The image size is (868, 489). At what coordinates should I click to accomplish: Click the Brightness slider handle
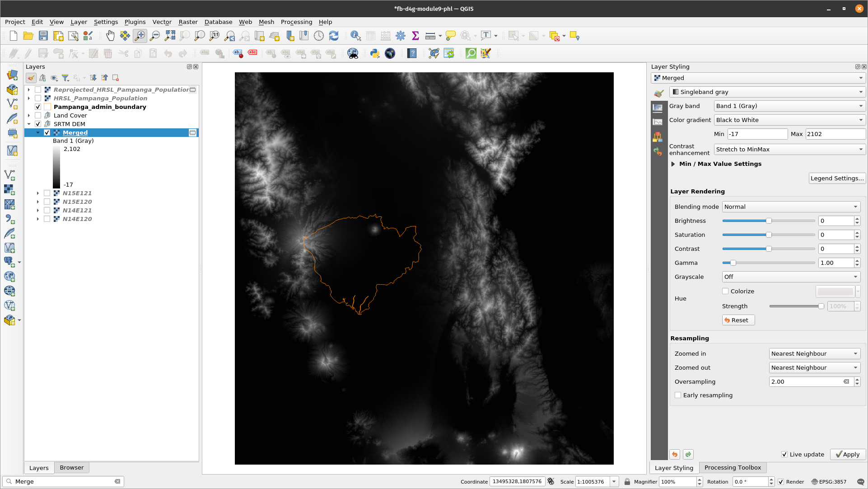tap(769, 221)
